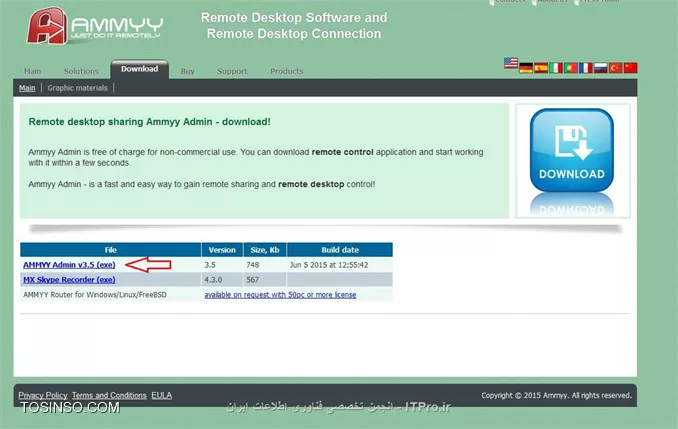The height and width of the screenshot is (429, 678).
Task: Switch language with the German flag
Action: [526, 68]
